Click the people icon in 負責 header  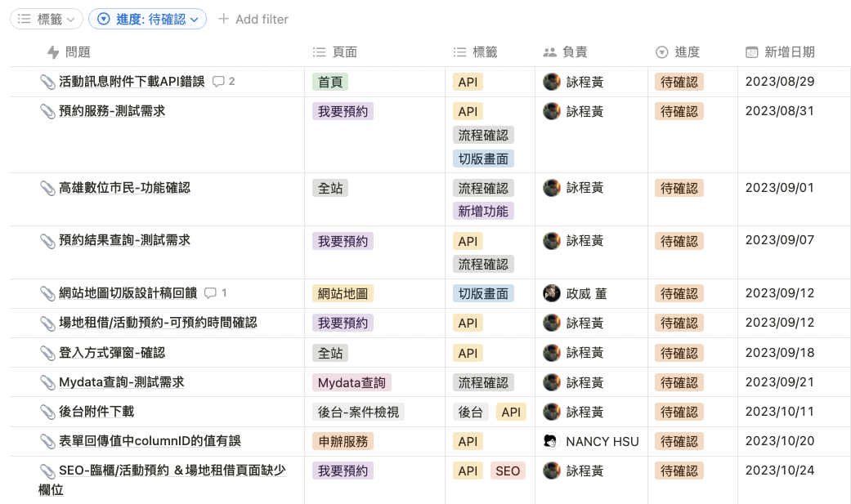point(549,52)
